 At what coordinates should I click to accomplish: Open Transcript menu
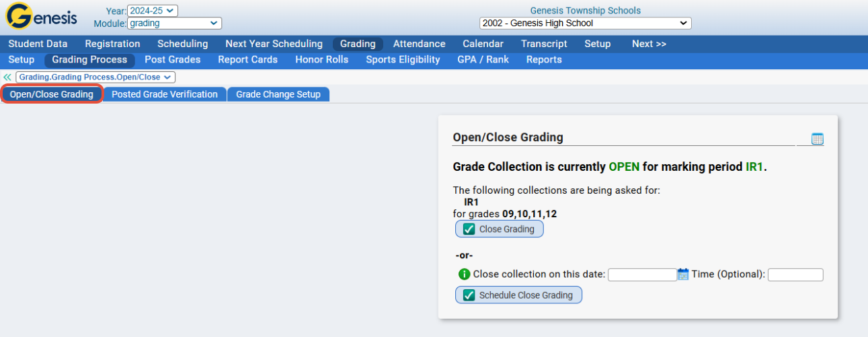(x=544, y=44)
